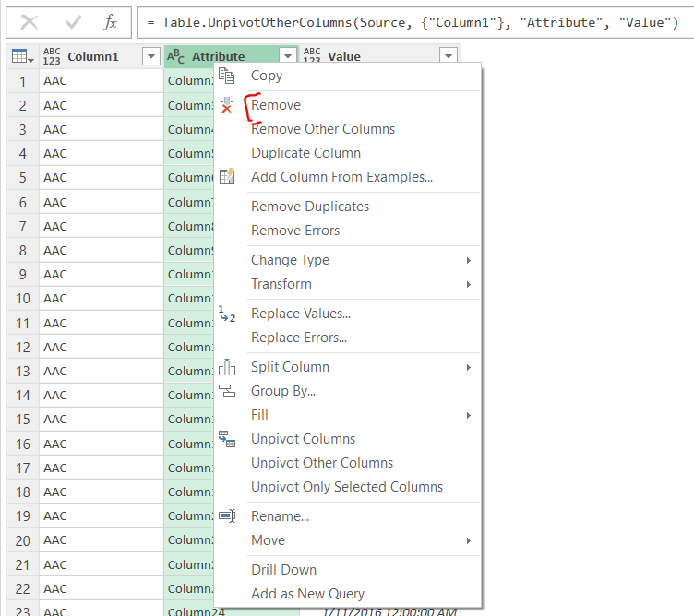Choose Unpivot Only Selected Columns
694x616 pixels.
(x=348, y=486)
